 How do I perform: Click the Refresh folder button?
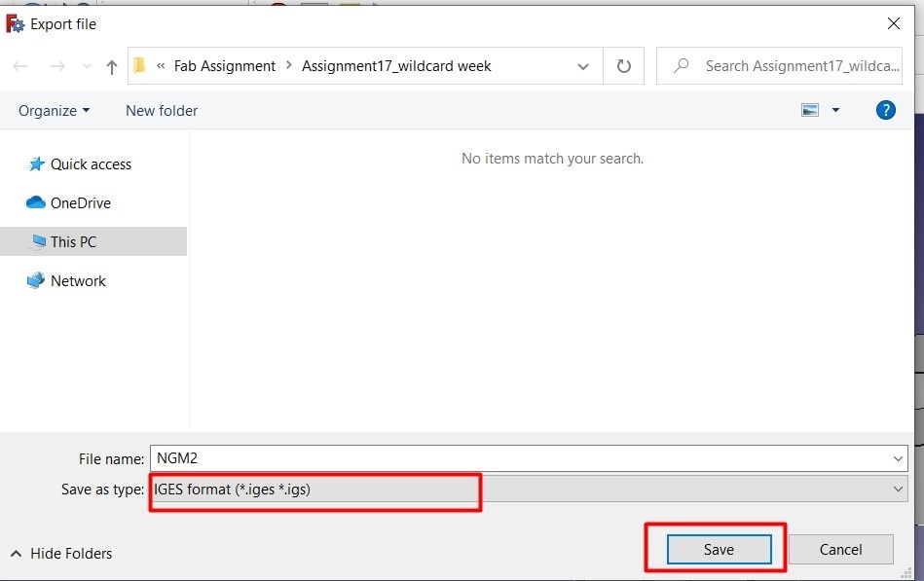(624, 66)
